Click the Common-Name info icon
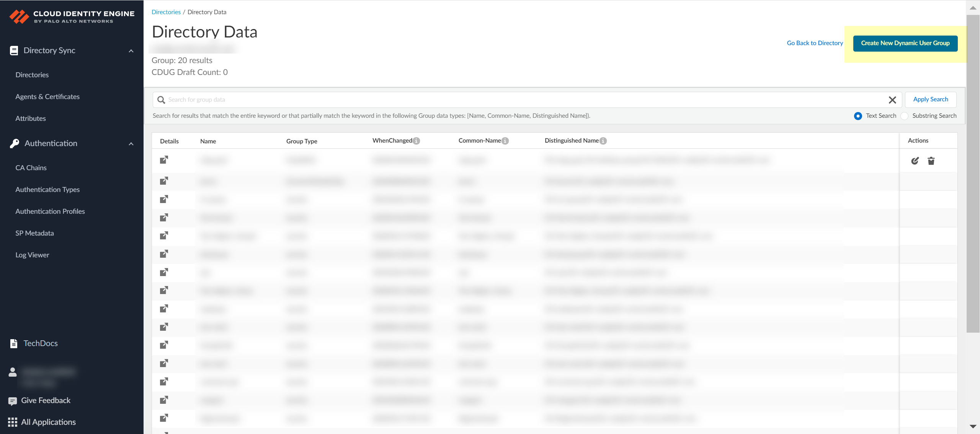This screenshot has height=434, width=980. 505,141
